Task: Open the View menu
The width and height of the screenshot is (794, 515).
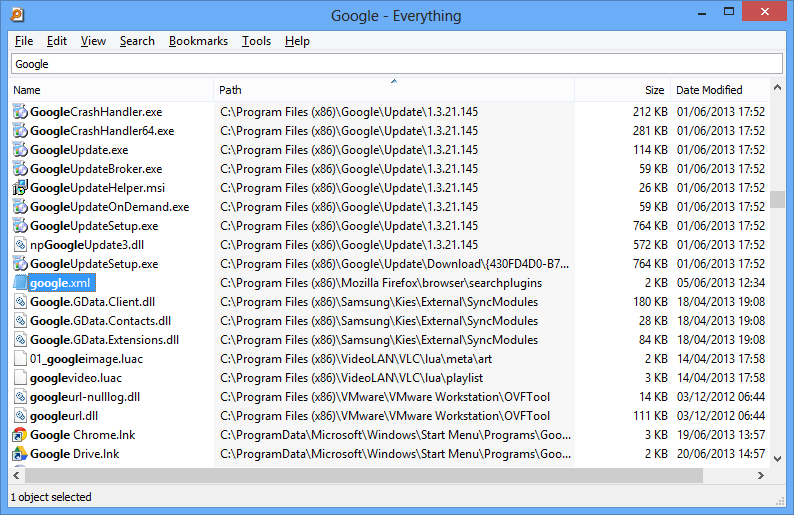Action: (93, 41)
